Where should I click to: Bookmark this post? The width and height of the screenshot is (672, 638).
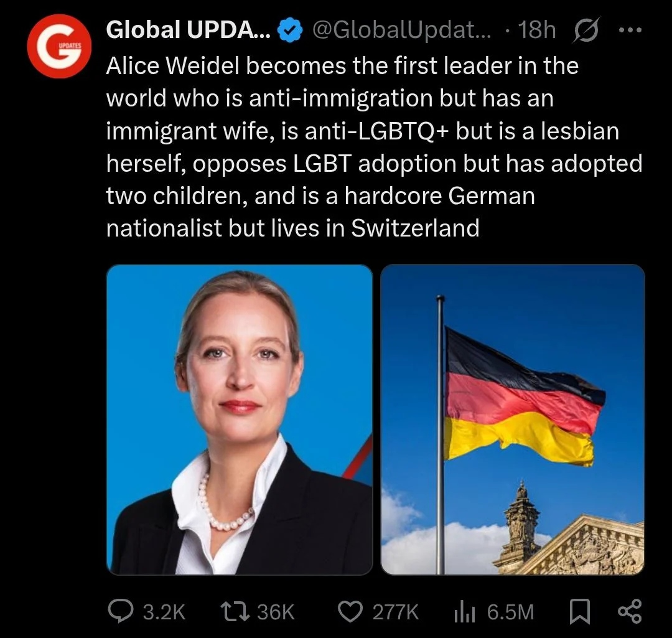point(579,612)
